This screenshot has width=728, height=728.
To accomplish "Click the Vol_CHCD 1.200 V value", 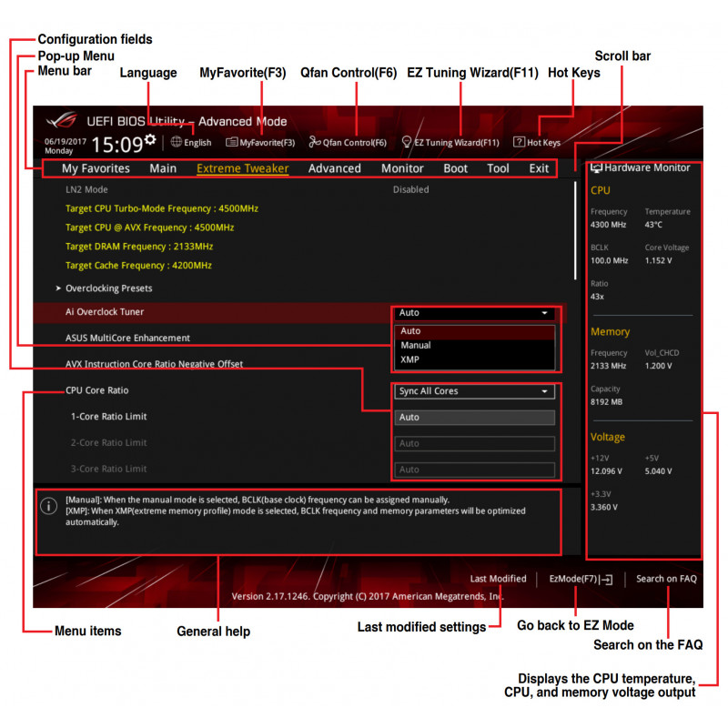I will 658,366.
